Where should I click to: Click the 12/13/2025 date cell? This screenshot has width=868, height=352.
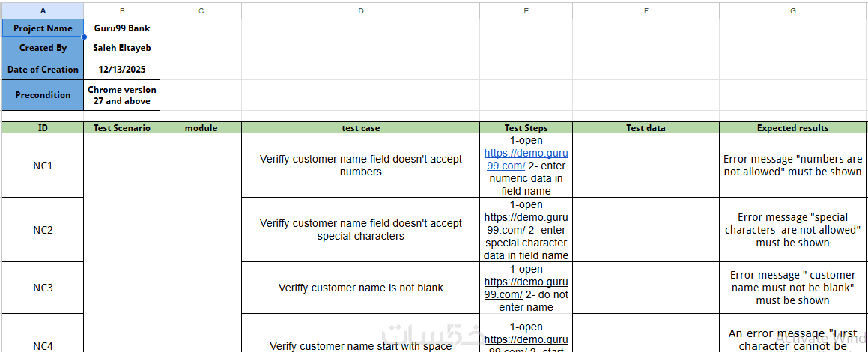point(122,70)
